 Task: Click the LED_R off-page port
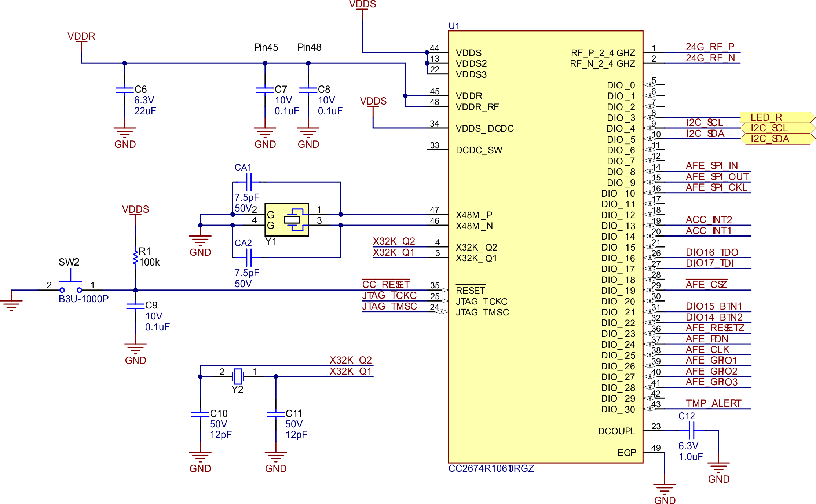coord(777,117)
